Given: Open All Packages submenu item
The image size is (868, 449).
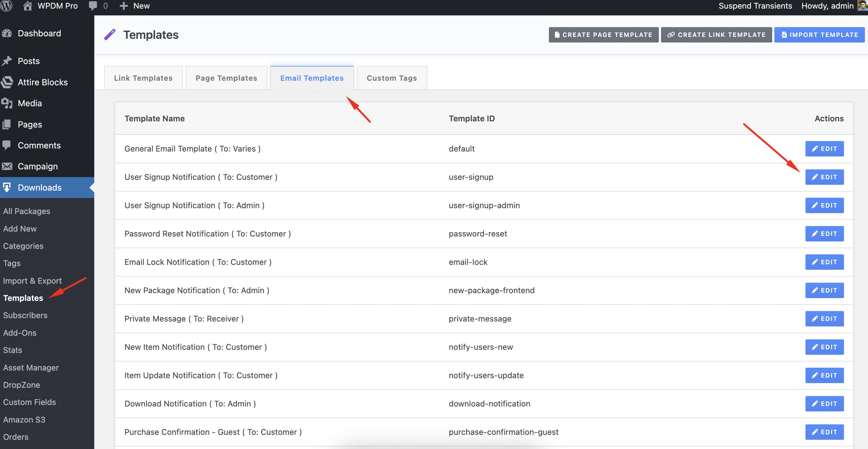Looking at the screenshot, I should pyautogui.click(x=26, y=211).
